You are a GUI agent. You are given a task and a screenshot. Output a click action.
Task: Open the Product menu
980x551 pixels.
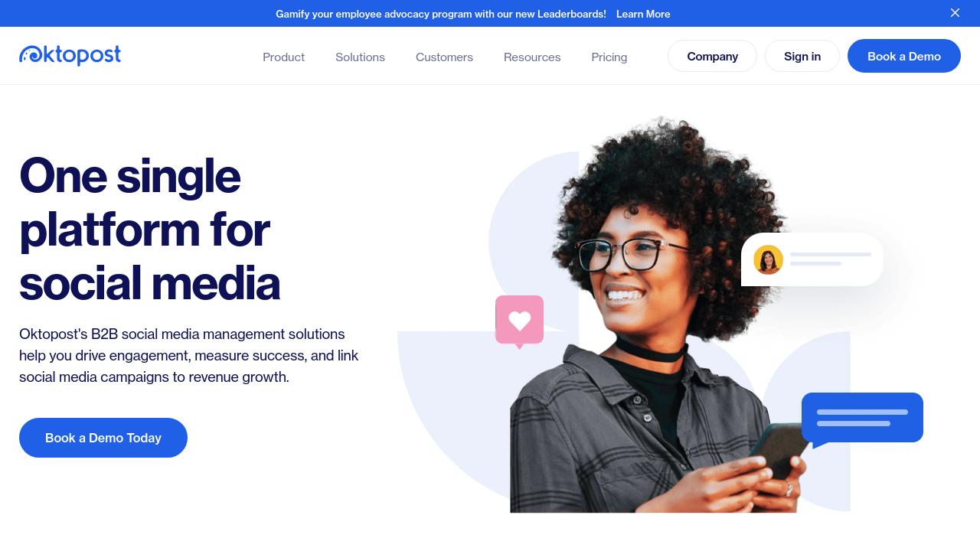[283, 57]
